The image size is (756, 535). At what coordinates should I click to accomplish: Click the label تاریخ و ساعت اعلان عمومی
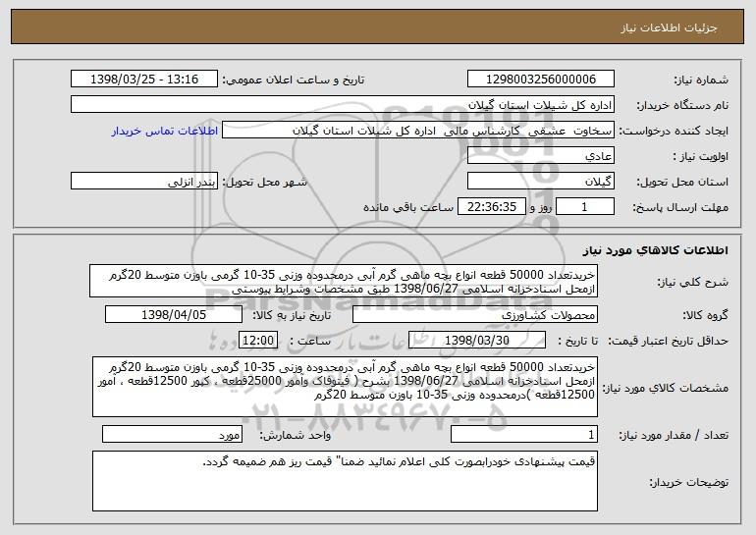[294, 80]
